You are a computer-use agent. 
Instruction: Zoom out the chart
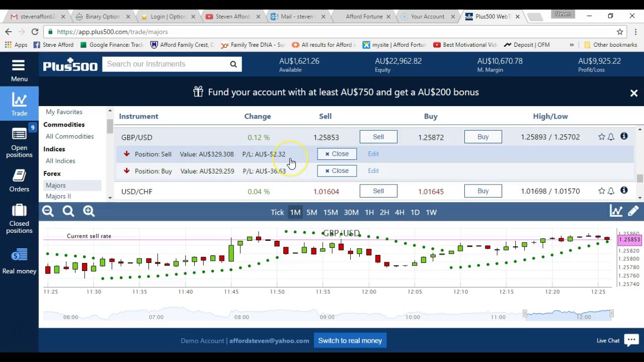coord(48,212)
